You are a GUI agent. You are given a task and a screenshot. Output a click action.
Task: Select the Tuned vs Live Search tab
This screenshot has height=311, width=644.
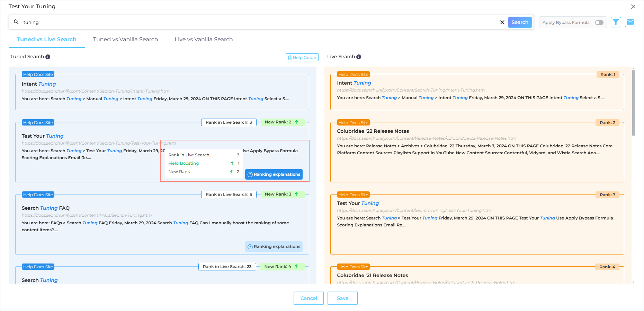(46, 40)
